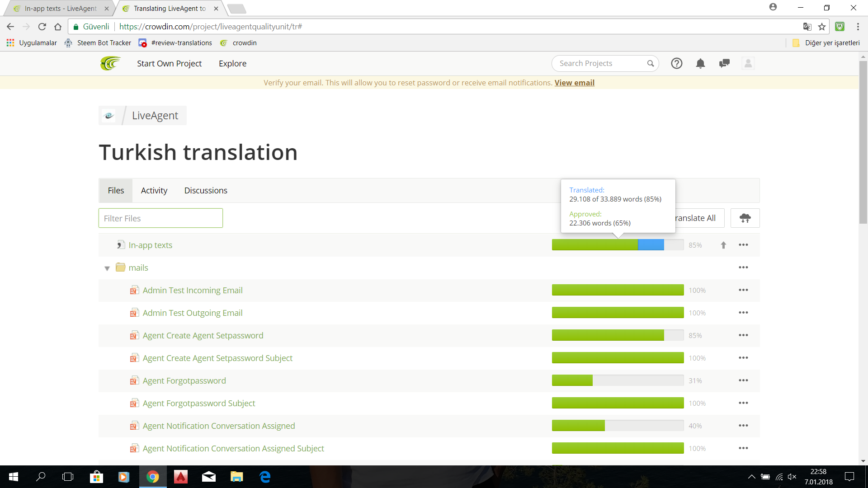
Task: Reload the page
Action: point(42,27)
